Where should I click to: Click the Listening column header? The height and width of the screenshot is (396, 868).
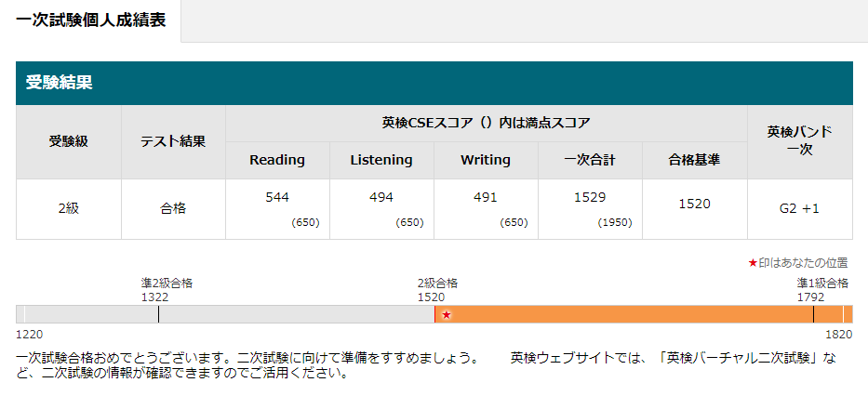click(x=381, y=160)
